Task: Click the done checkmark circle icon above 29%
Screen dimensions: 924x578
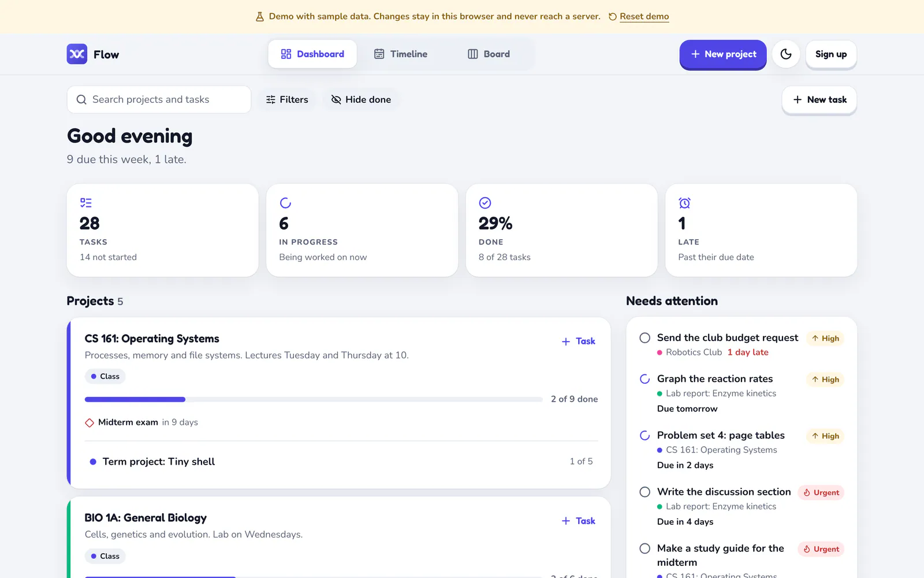Action: (x=485, y=203)
